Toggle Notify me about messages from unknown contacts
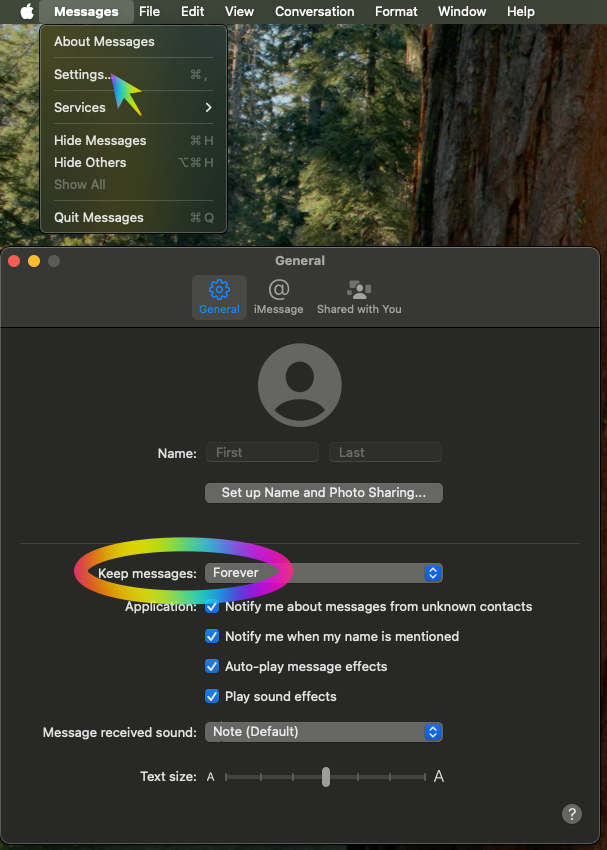607x850 pixels. (x=212, y=607)
